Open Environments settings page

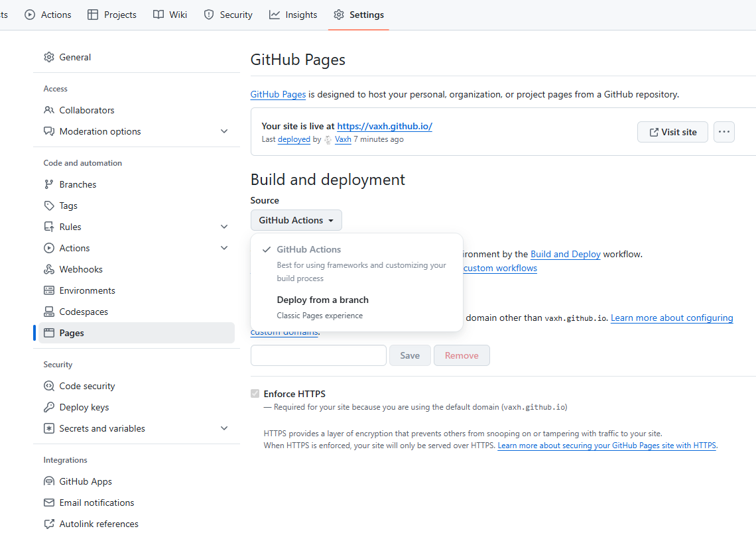coord(137,290)
